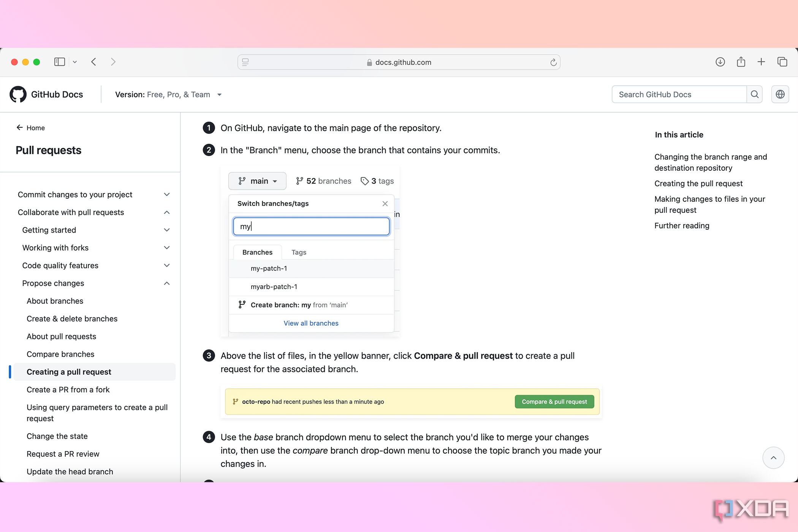Click the magnifier search button

(755, 94)
